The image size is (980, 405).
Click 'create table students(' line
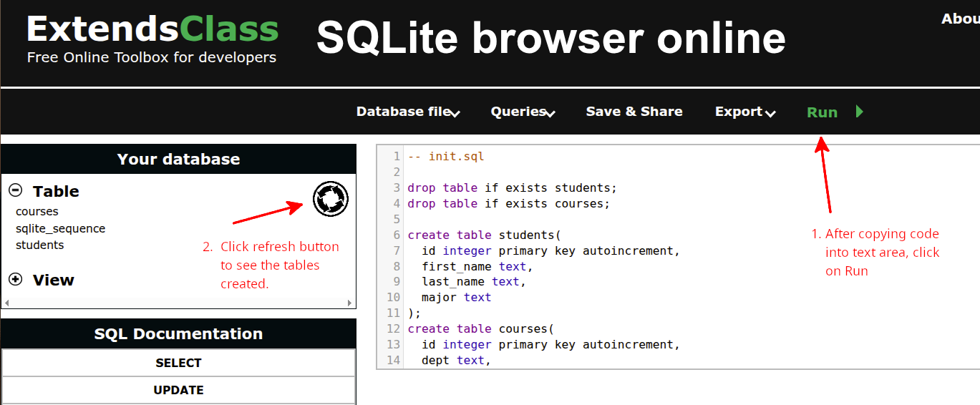pyautogui.click(x=484, y=235)
